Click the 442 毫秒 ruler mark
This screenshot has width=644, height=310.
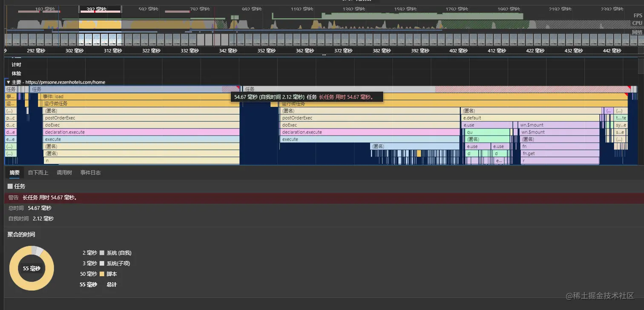pyautogui.click(x=612, y=51)
